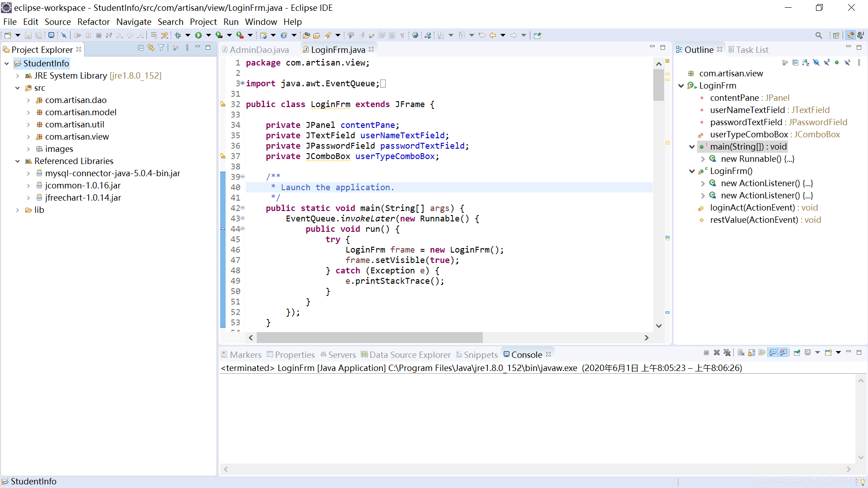Collapse LoginFrm class in Outline

click(681, 85)
